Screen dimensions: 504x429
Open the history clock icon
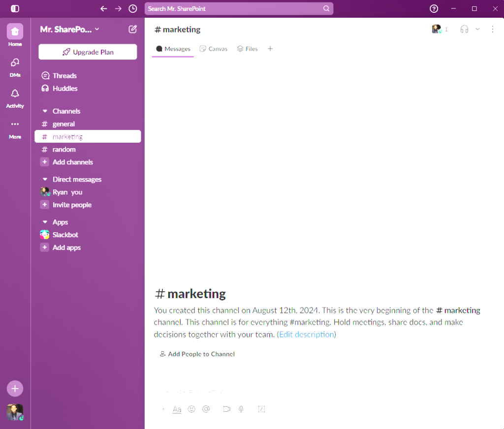[133, 9]
